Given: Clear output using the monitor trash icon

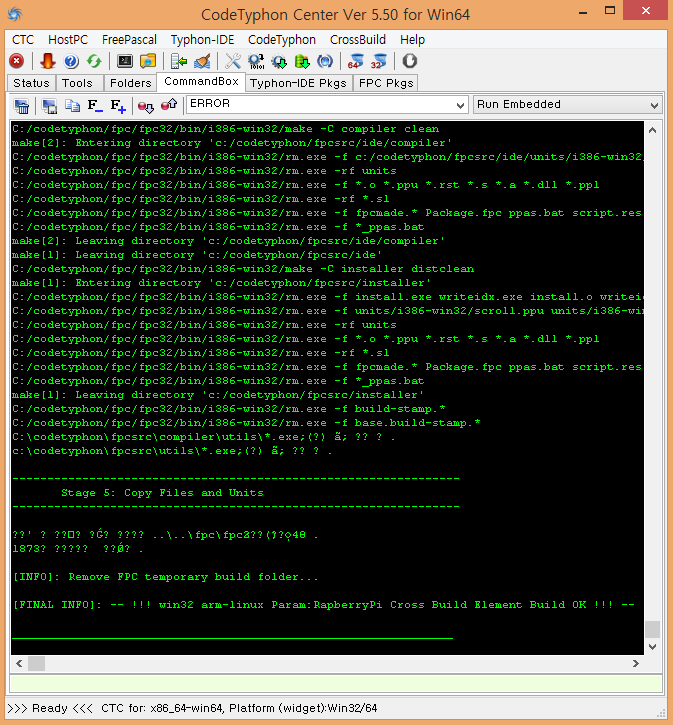Looking at the screenshot, I should coord(21,106).
